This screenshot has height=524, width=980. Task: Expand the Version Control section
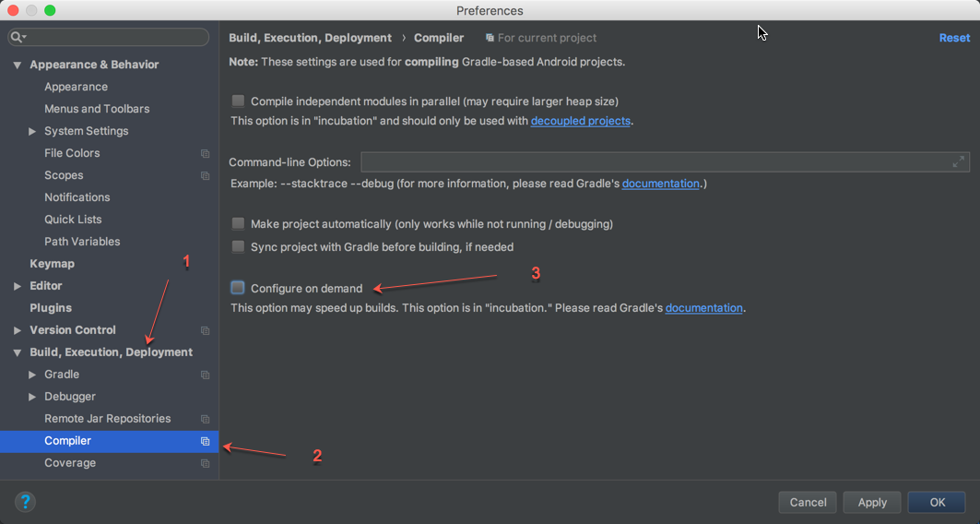pyautogui.click(x=18, y=330)
